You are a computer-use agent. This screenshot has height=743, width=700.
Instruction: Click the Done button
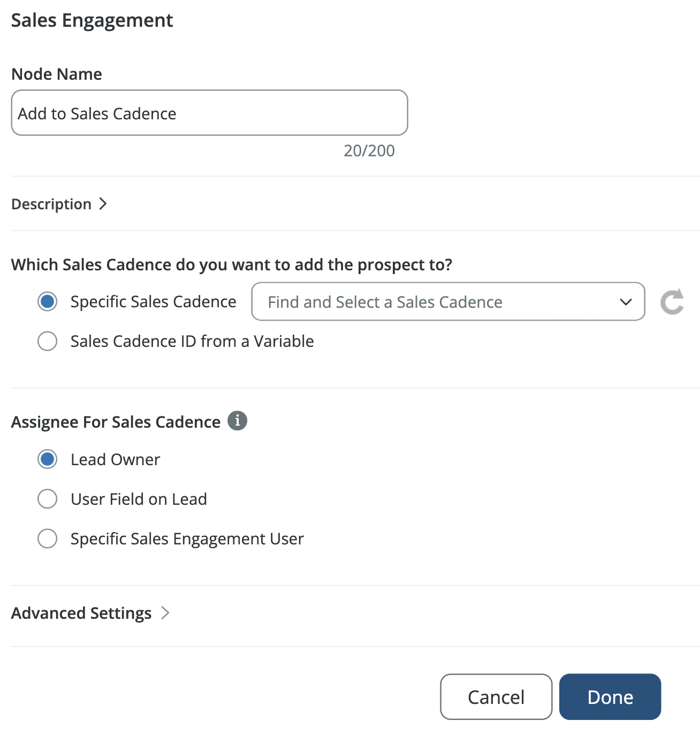click(x=610, y=697)
